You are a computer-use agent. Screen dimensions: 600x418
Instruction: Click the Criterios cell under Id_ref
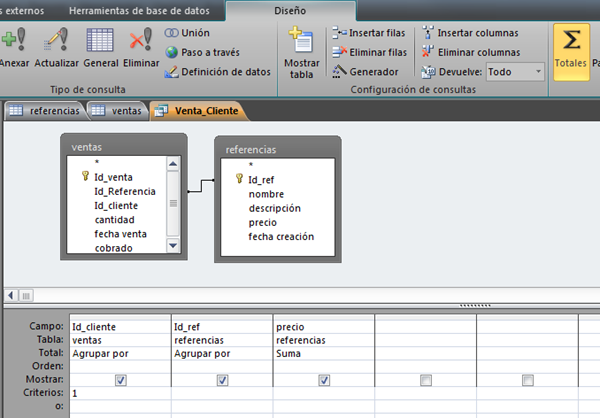click(222, 394)
